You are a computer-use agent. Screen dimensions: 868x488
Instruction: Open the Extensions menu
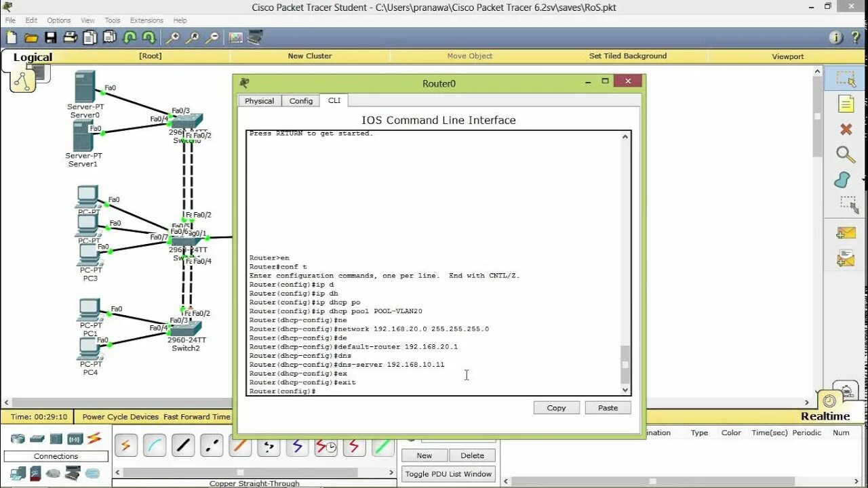point(146,20)
